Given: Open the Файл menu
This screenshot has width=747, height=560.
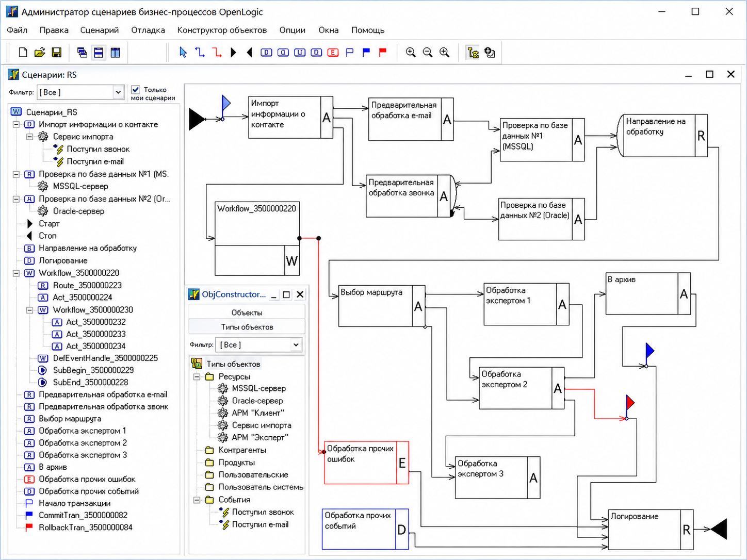Looking at the screenshot, I should pyautogui.click(x=17, y=30).
